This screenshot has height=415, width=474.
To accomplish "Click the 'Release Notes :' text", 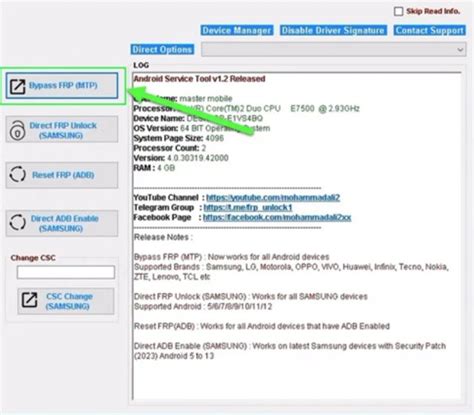I will [163, 237].
